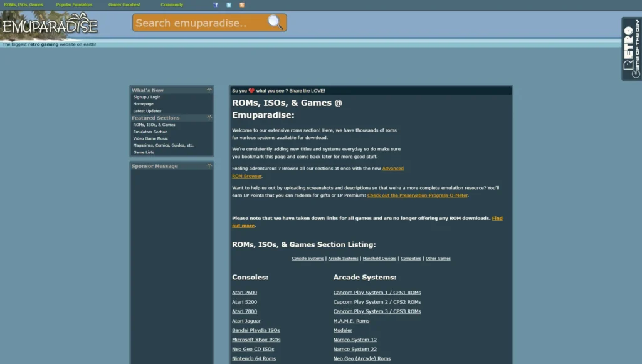Open the Community menu
The width and height of the screenshot is (642, 364).
pyautogui.click(x=172, y=5)
